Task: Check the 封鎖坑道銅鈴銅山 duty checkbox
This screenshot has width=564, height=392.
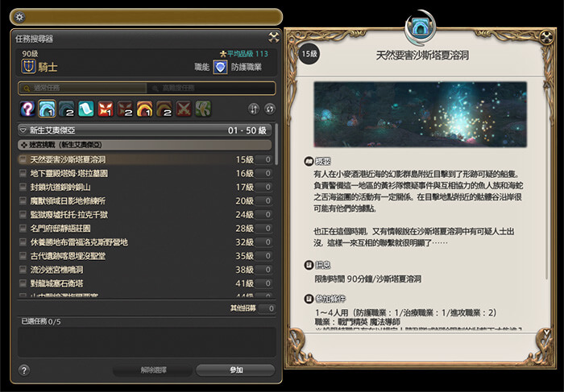Action: [23, 187]
